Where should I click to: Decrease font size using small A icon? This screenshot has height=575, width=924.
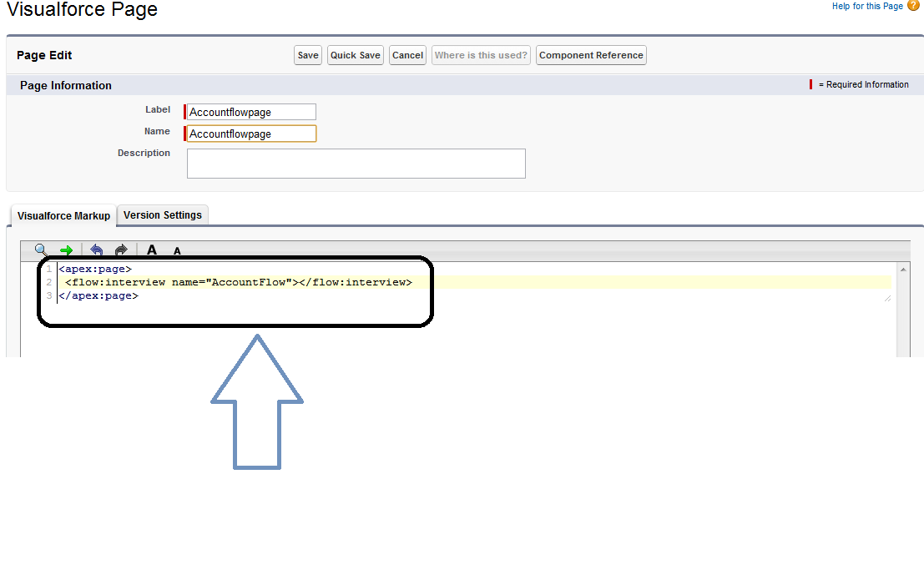click(175, 250)
